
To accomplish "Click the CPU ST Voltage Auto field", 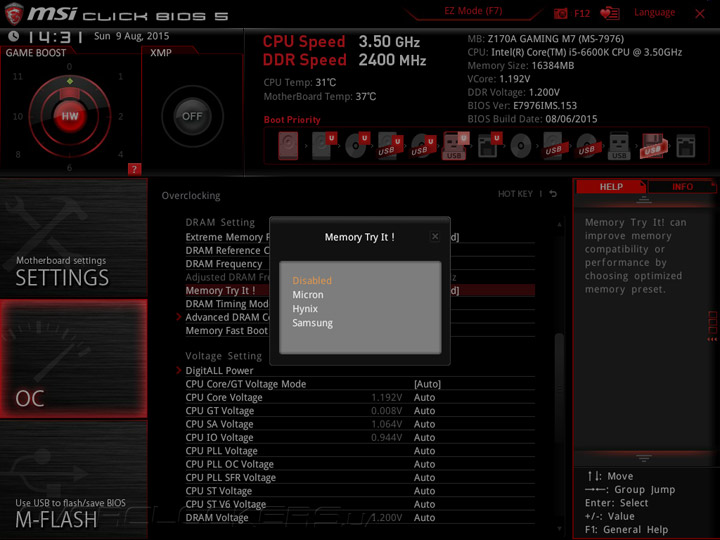I will pos(424,490).
